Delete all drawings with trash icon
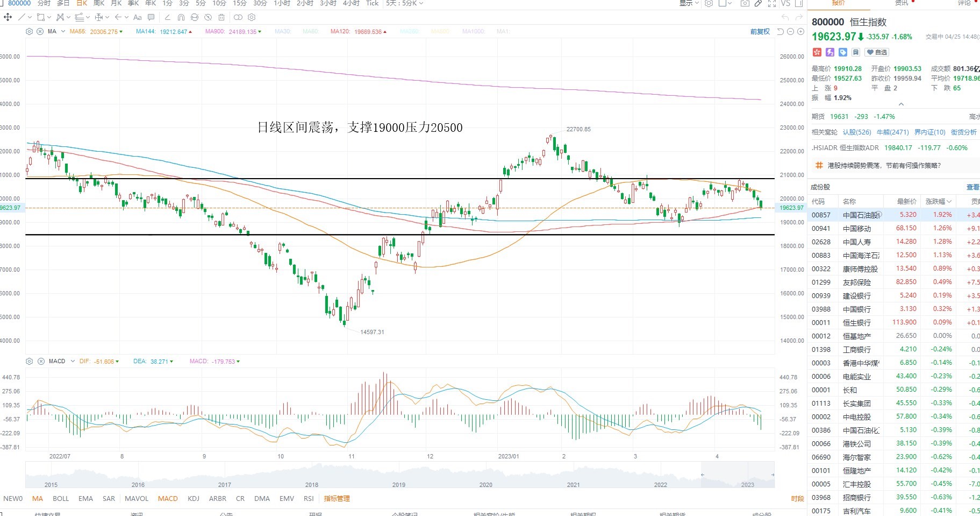The image size is (980, 516). [x=221, y=17]
